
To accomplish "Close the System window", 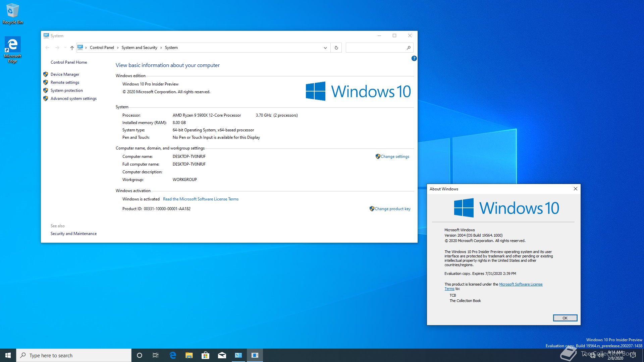I will pos(410,36).
